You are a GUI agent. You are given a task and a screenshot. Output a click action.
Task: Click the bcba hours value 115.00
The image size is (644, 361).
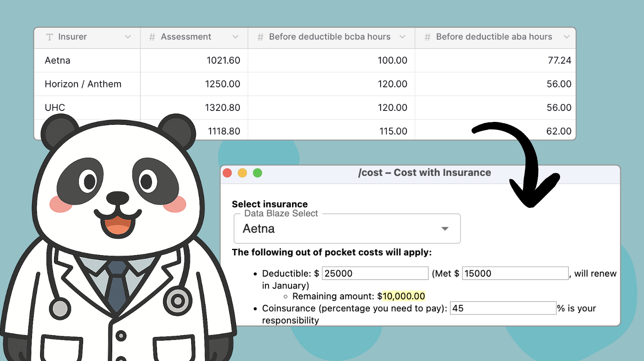coord(393,131)
